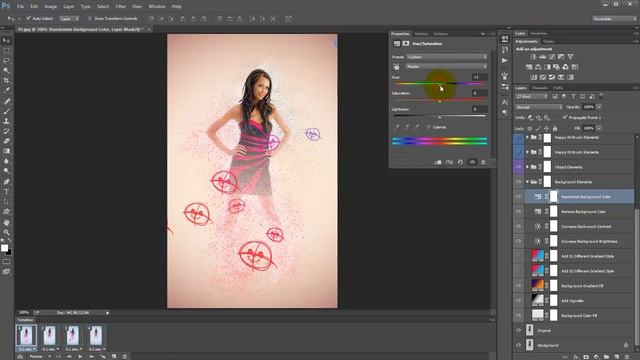Toggle the Propagate Frame 1 checkbox
This screenshot has height=360, width=640.
pos(565,117)
